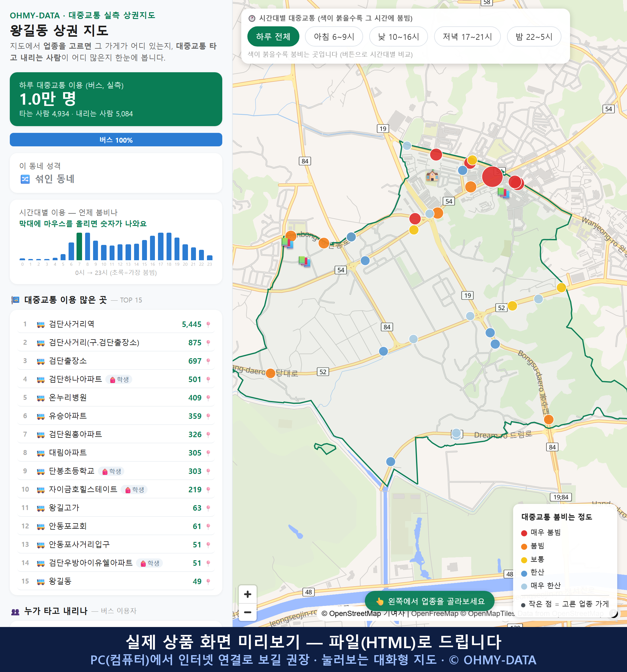Switch to 아침 6~9시 time filter
Screen dimensions: 627x672
[x=334, y=36]
